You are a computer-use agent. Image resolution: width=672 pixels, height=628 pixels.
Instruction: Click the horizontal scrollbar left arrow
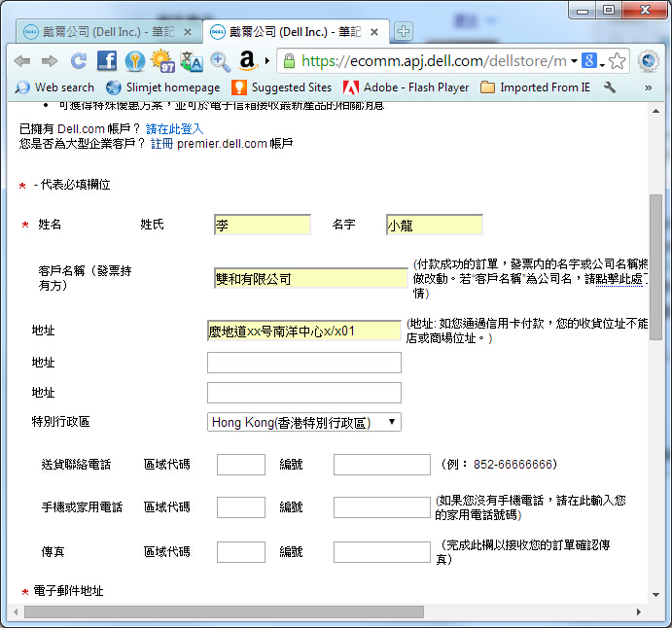pos(16,611)
